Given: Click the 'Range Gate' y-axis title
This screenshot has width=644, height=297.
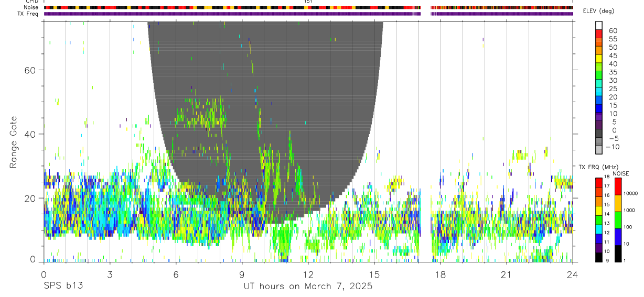Looking at the screenshot, I should (x=15, y=142).
